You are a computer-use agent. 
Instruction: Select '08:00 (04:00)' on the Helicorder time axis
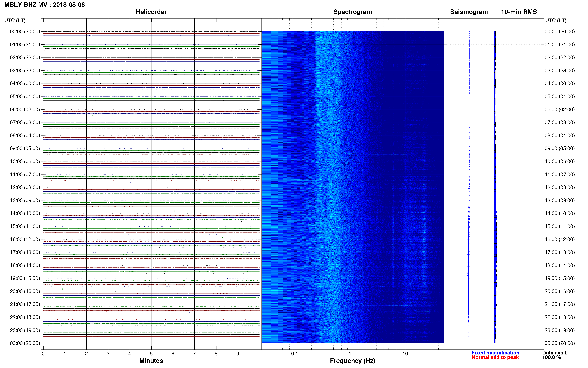click(x=25, y=135)
